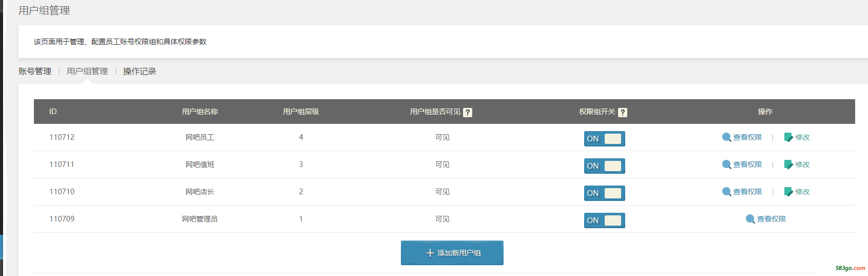Click magnifier icon in the 网吧店长 row
This screenshot has height=276, width=868.
[x=726, y=192]
